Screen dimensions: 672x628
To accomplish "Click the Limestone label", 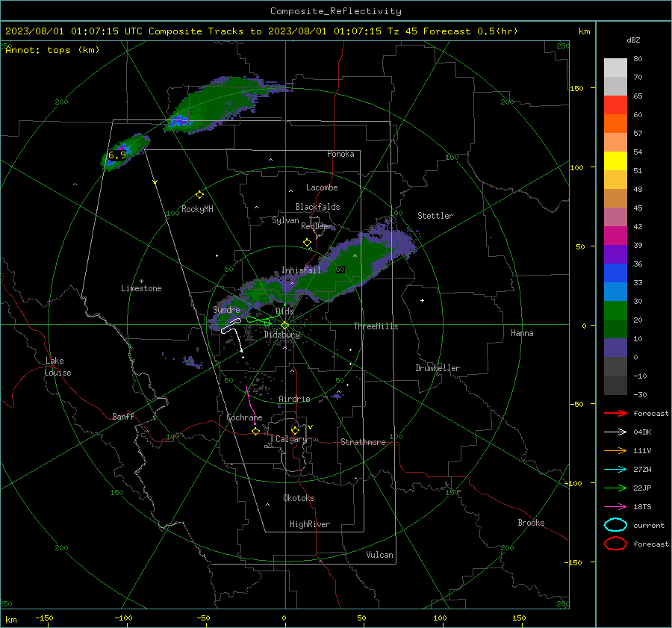I will pyautogui.click(x=141, y=288).
